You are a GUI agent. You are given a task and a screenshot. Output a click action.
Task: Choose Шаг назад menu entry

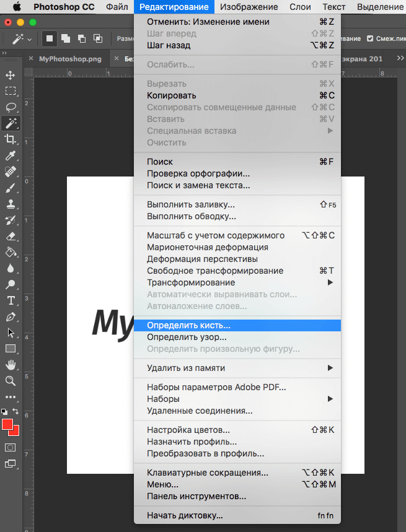click(x=237, y=45)
